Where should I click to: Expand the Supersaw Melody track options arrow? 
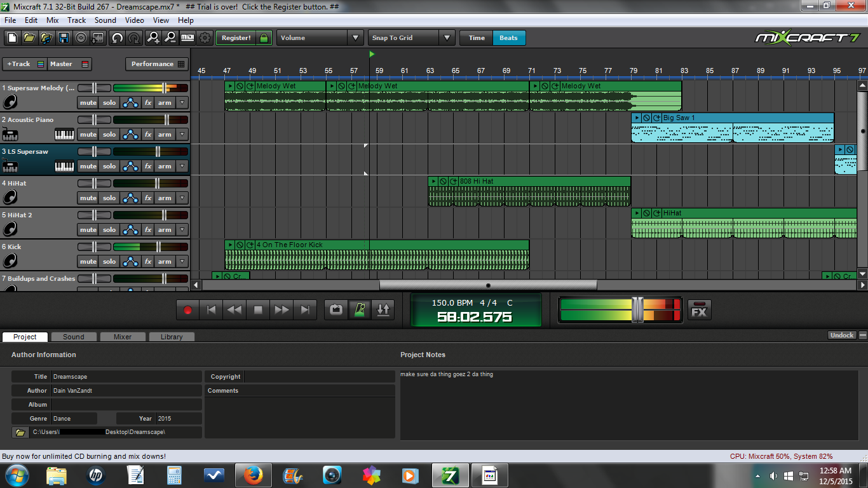click(x=182, y=102)
